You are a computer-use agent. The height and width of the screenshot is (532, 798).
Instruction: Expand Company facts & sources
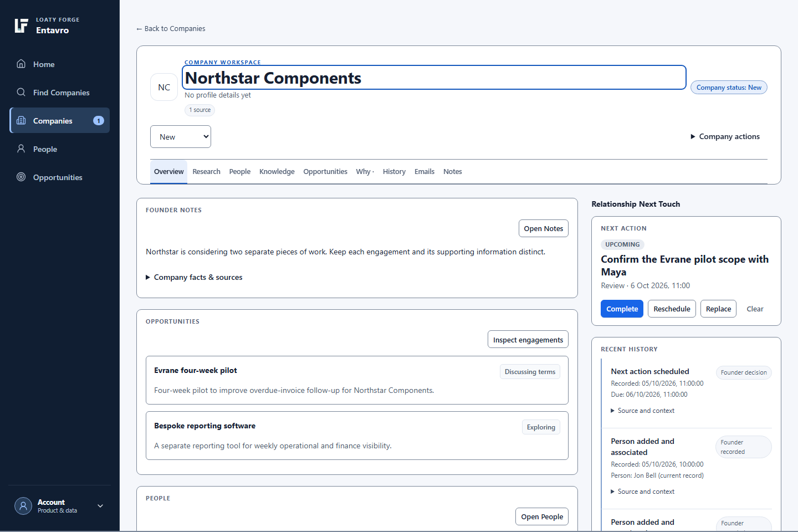point(194,277)
